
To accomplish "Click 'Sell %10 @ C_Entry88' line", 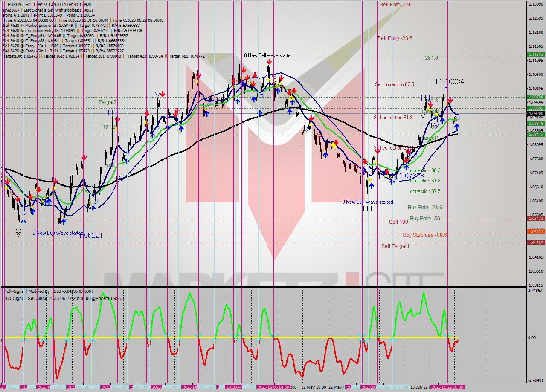I will pos(64,40).
